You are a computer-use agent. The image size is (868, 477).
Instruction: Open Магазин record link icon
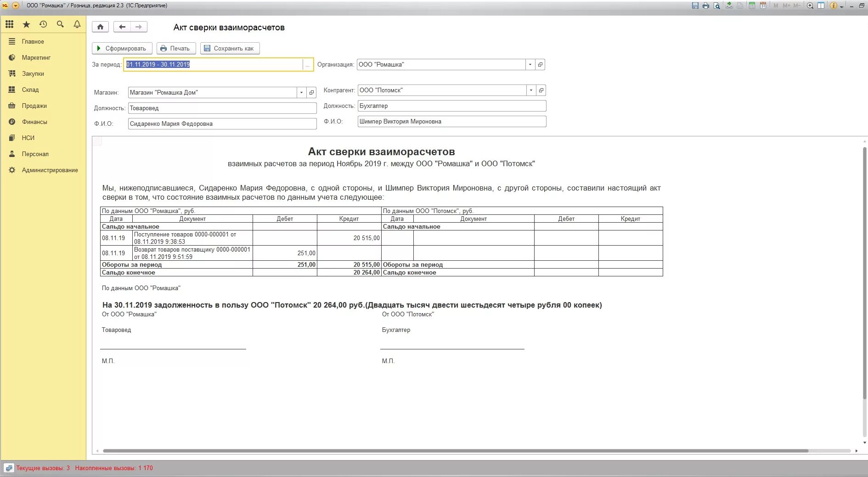(x=312, y=93)
